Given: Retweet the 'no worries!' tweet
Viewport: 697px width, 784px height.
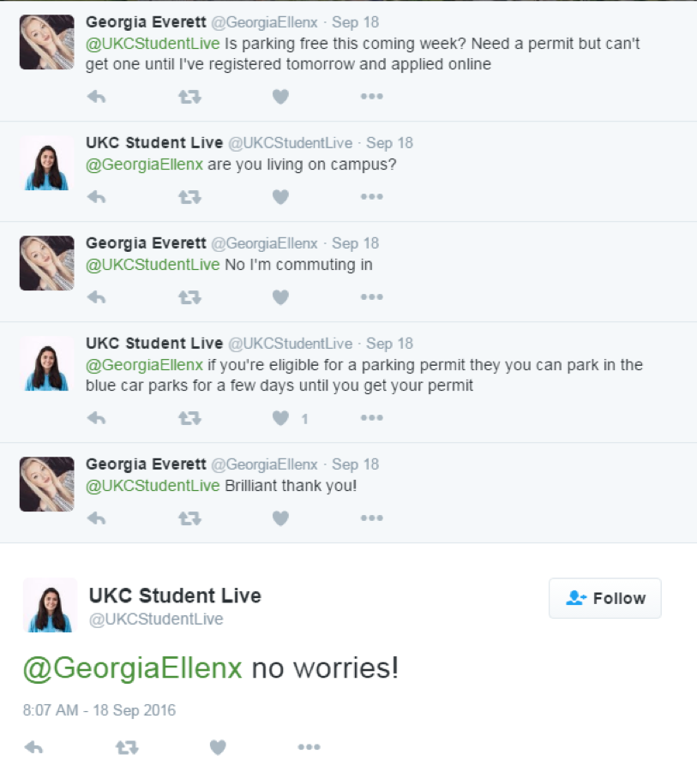Looking at the screenshot, I should [x=127, y=747].
